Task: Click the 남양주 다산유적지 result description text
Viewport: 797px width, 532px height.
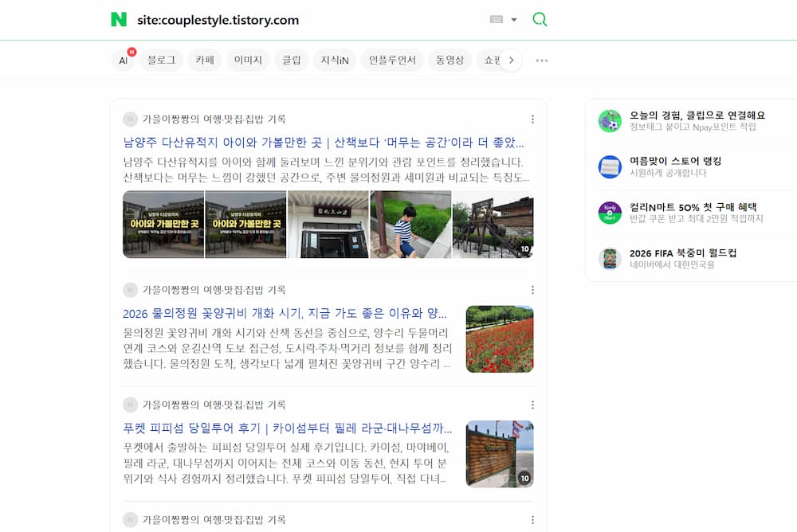Action: [326, 170]
